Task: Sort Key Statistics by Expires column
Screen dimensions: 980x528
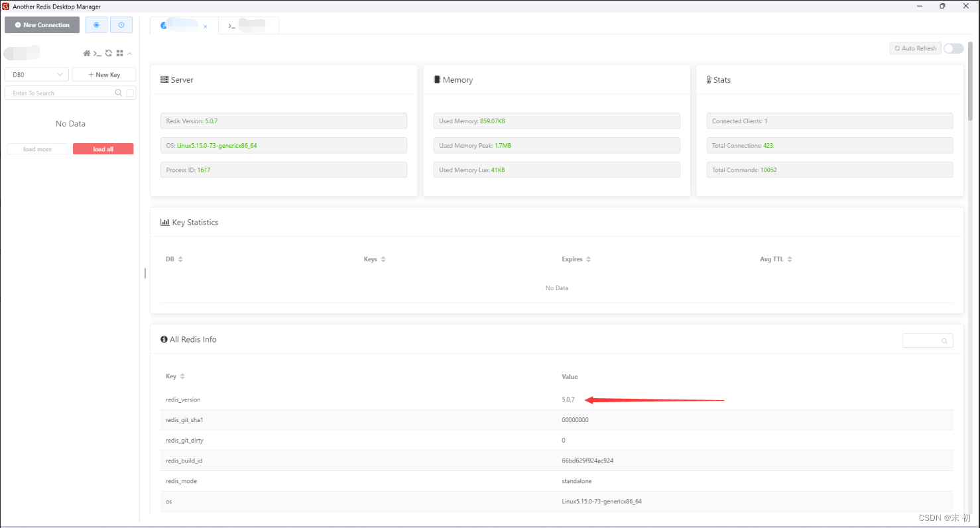Action: click(x=588, y=259)
